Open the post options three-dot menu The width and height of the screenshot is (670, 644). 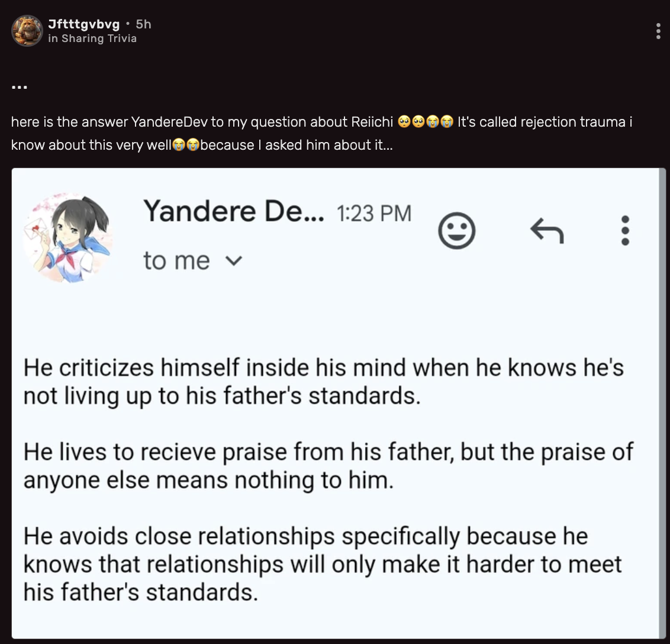[658, 31]
